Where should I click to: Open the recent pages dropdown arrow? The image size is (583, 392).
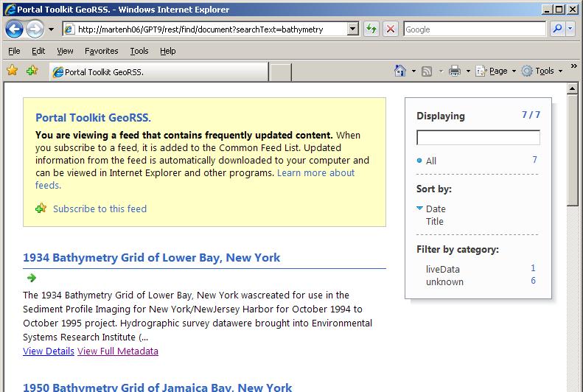tap(52, 29)
